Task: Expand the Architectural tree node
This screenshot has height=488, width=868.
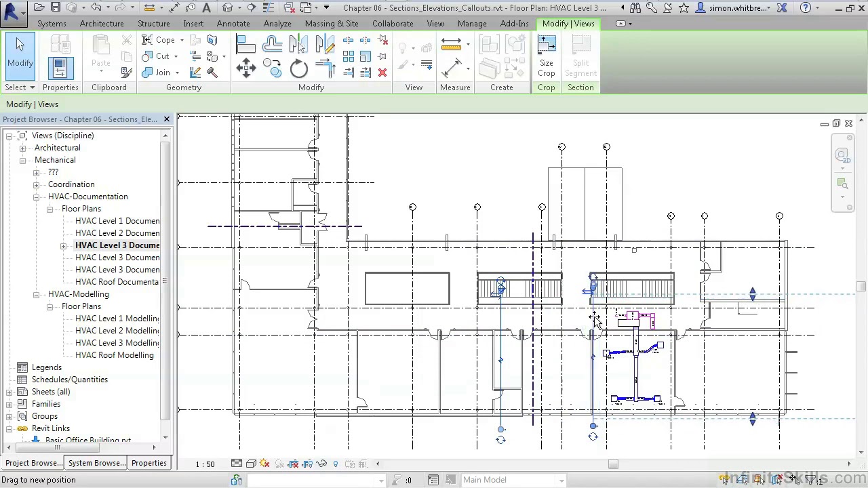Action: (22, 148)
